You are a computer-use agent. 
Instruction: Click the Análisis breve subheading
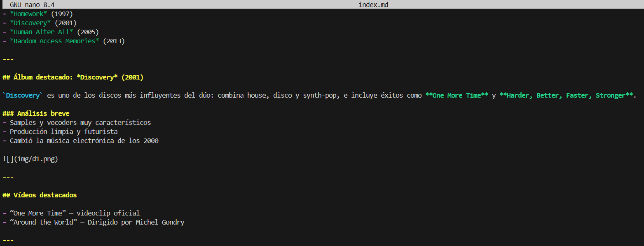pyautogui.click(x=36, y=113)
